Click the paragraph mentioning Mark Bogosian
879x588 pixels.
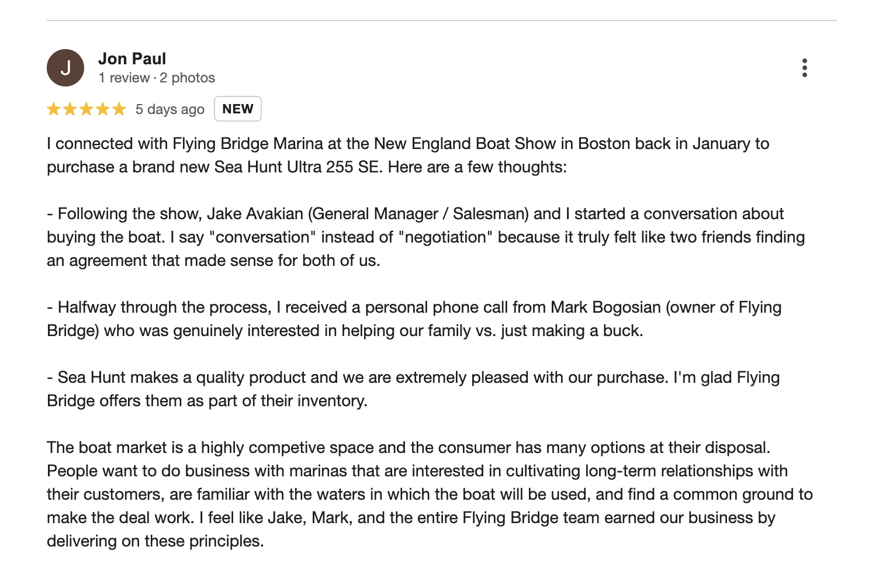pyautogui.click(x=414, y=319)
